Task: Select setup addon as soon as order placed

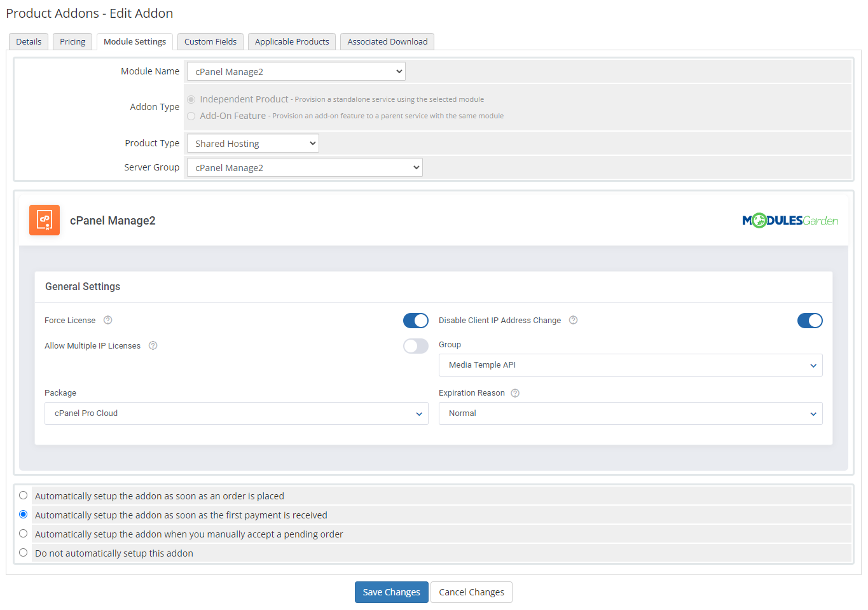Action: point(22,495)
